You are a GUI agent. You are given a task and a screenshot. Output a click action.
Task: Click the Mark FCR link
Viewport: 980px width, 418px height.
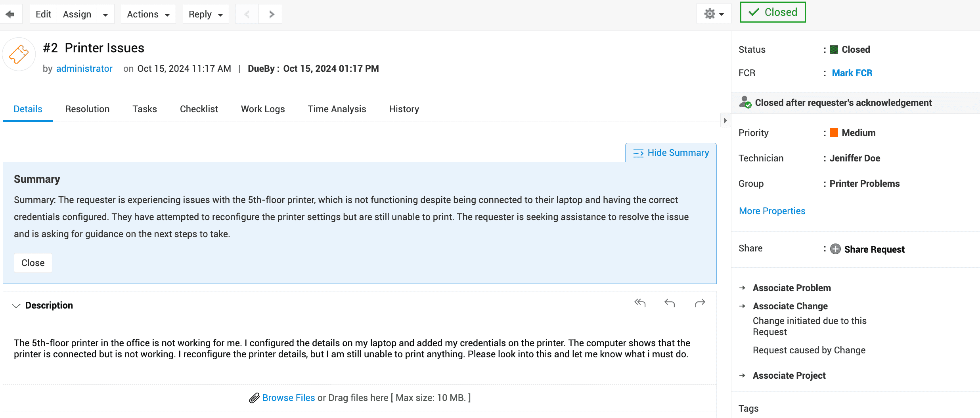(852, 73)
